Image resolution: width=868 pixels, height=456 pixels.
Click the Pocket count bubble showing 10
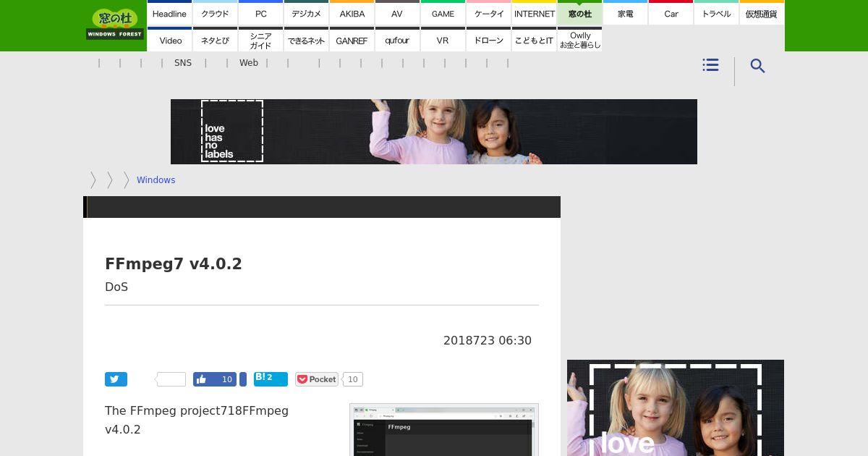pos(352,379)
